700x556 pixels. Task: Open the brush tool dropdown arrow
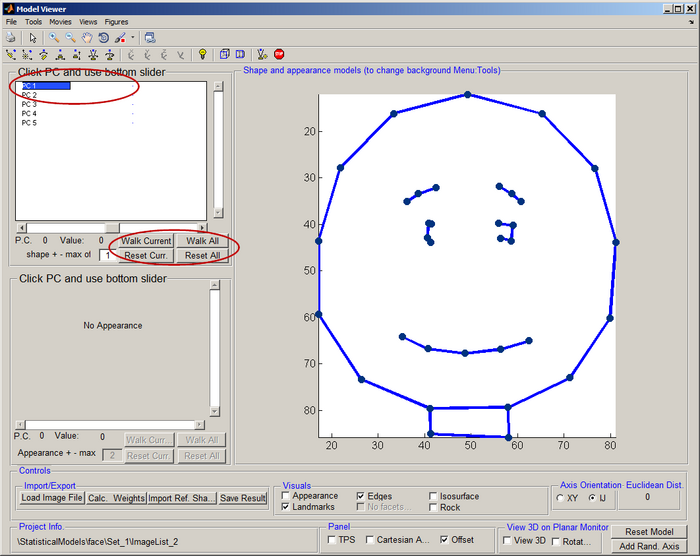pos(132,37)
